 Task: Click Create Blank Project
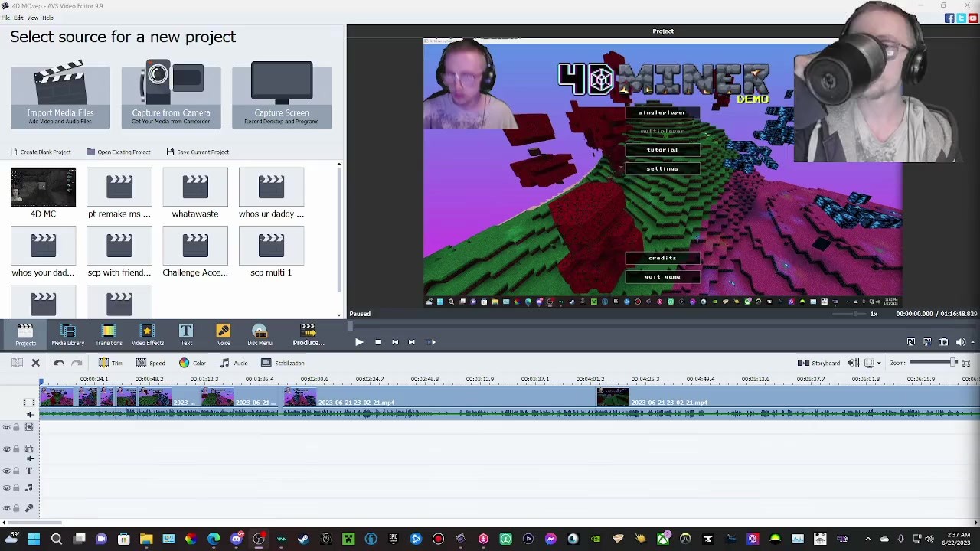(x=41, y=152)
